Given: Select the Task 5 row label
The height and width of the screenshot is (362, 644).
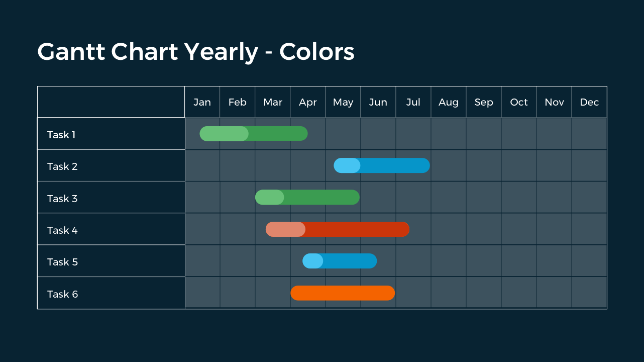Looking at the screenshot, I should pos(62,262).
